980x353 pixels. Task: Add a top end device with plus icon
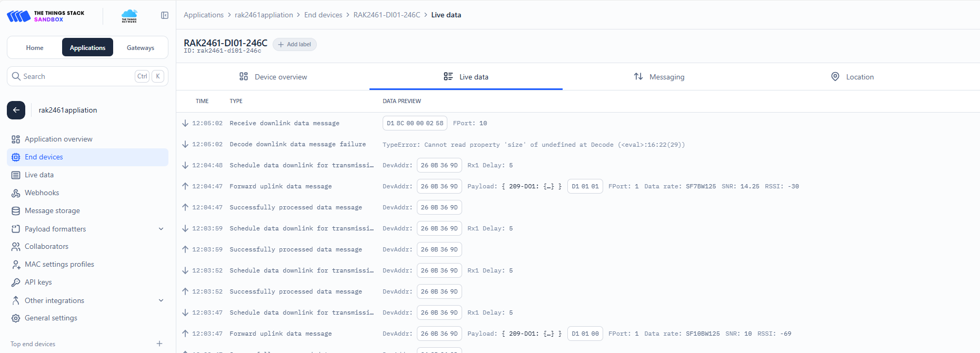click(x=159, y=344)
